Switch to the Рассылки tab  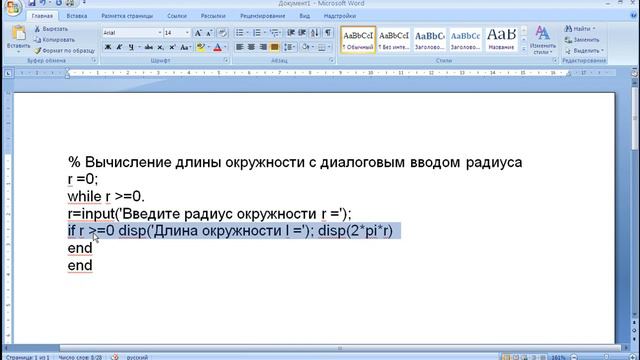[x=213, y=16]
